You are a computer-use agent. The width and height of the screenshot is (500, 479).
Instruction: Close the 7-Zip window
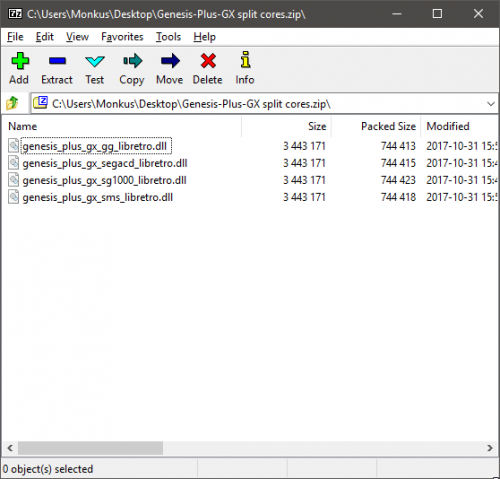pyautogui.click(x=478, y=14)
